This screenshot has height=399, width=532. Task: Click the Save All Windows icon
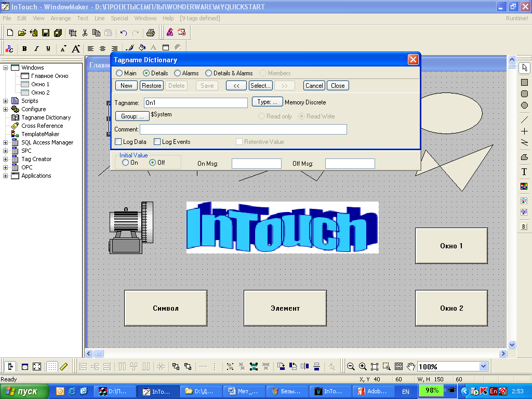58,33
